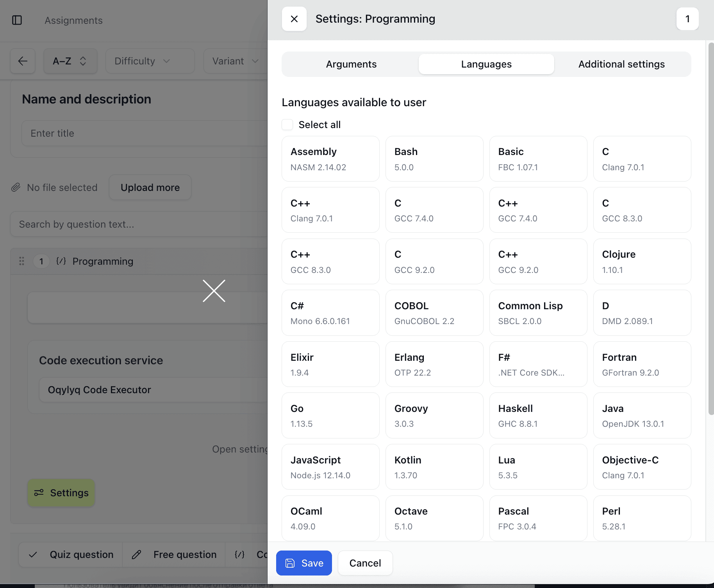
Task: Cancel the settings changes
Action: (x=365, y=563)
